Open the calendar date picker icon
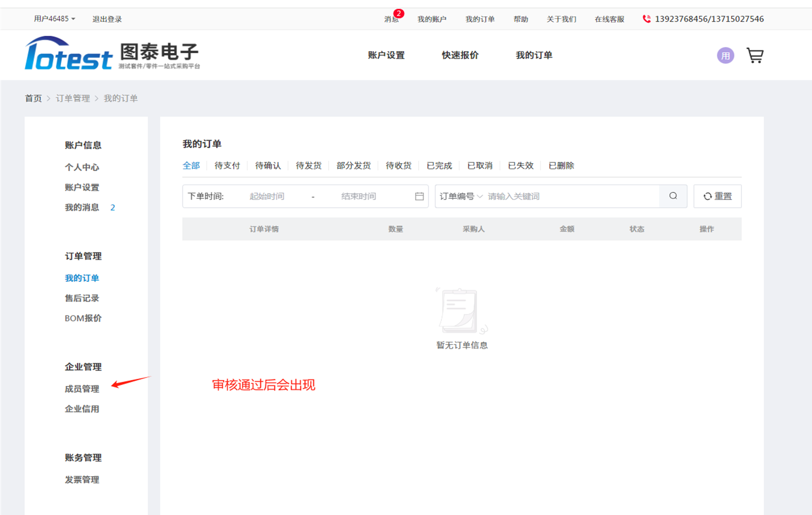Image resolution: width=812 pixels, height=515 pixels. (419, 196)
